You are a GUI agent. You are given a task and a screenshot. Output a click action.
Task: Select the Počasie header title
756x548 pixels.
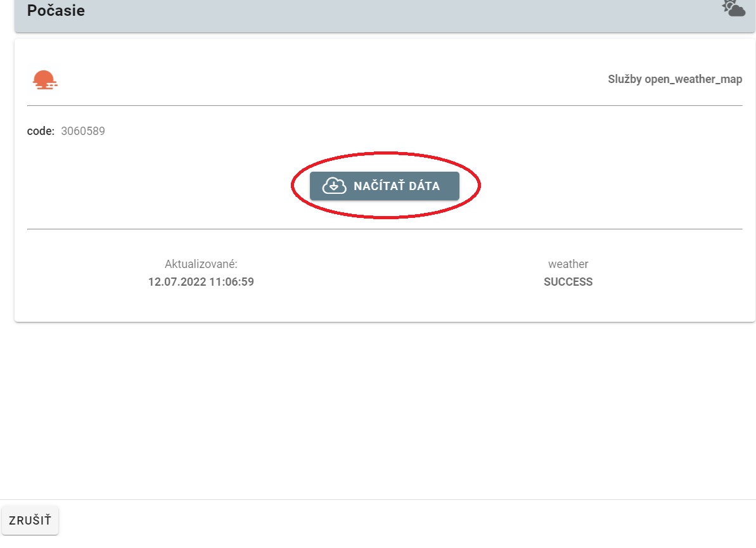56,11
